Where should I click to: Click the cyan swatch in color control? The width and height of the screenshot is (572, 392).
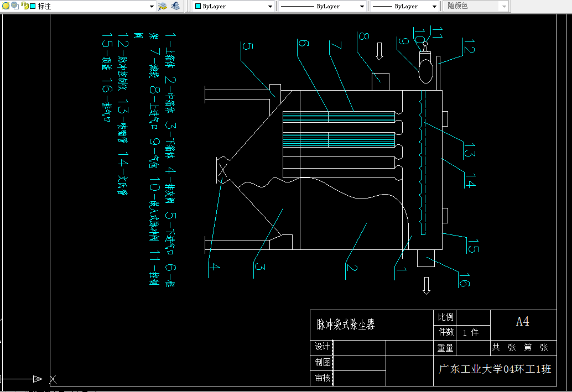(x=198, y=6)
